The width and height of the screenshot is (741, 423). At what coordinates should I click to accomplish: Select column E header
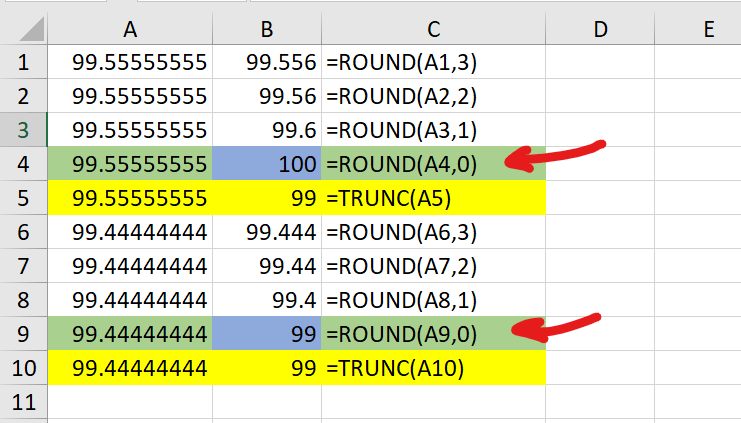(x=698, y=29)
